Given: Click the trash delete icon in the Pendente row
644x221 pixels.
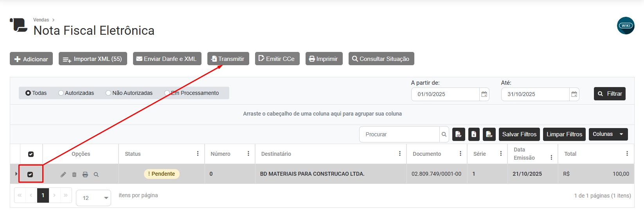Looking at the screenshot, I should click(x=74, y=175).
